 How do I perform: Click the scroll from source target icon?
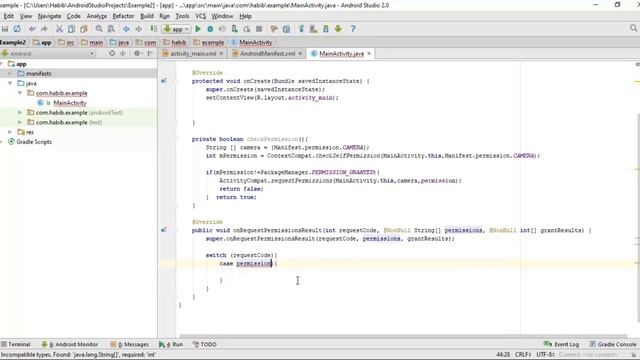point(112,53)
